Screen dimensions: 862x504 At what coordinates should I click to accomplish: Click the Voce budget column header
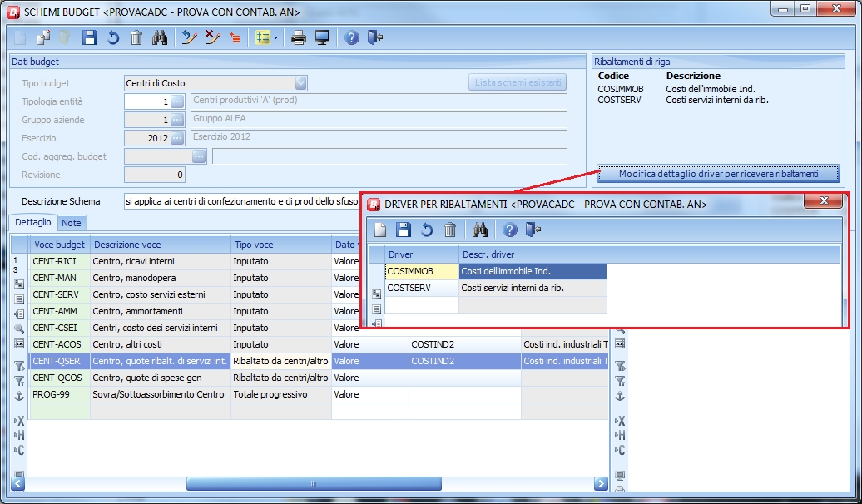tap(59, 245)
